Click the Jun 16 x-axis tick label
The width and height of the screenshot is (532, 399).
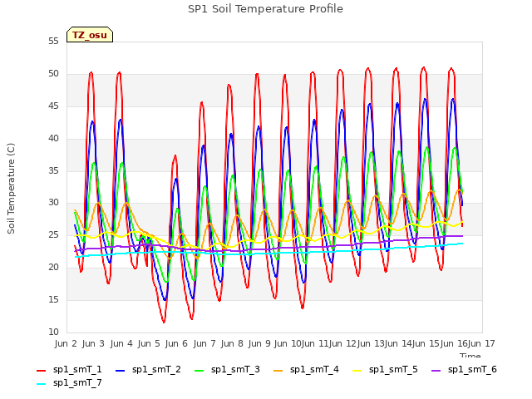[x=454, y=343]
